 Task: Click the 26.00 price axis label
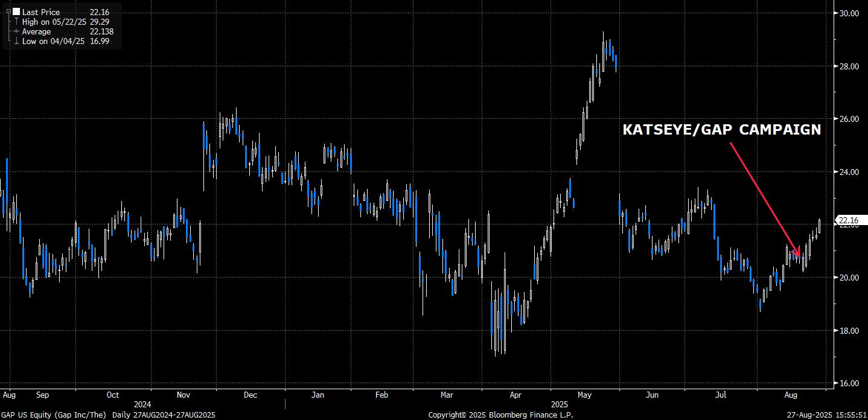849,119
